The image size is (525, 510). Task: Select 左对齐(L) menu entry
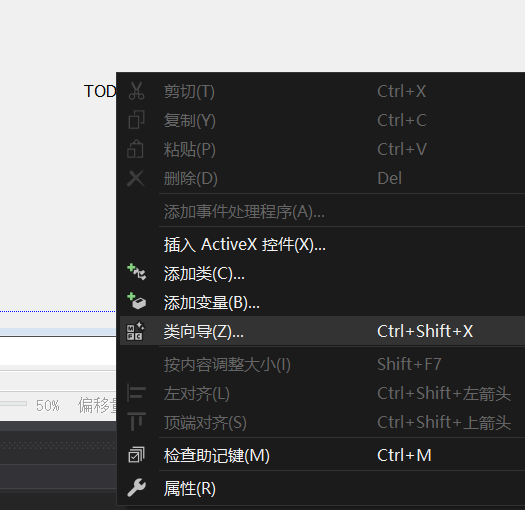[322, 393]
